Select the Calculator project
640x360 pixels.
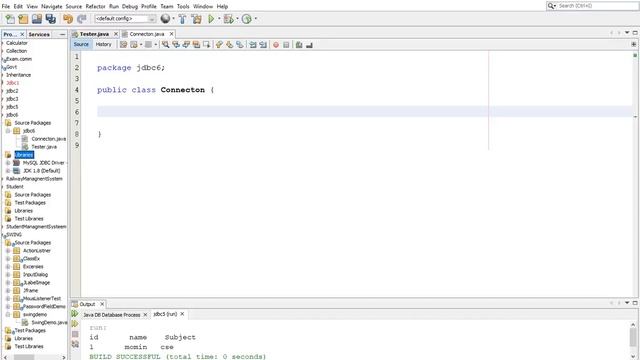[16, 43]
